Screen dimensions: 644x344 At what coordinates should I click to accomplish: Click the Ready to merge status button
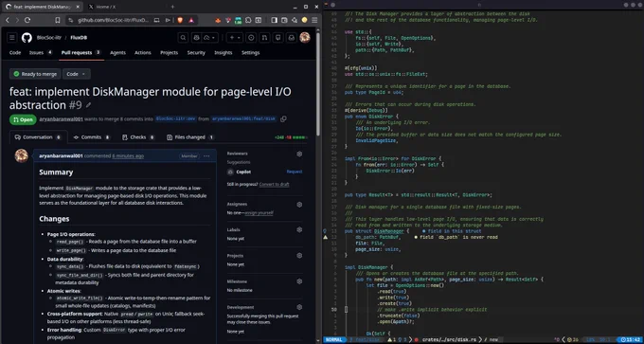(35, 74)
